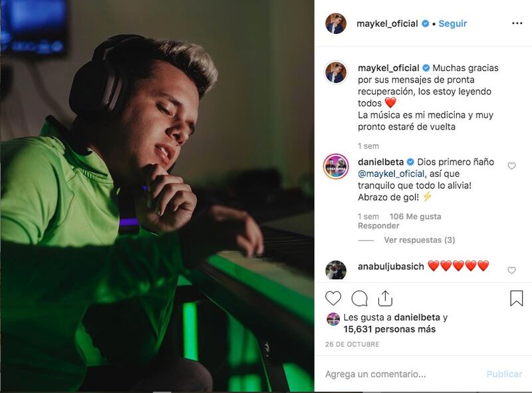Viewport: 532px width, 393px height.
Task: Like the post with the heart icon
Action: pyautogui.click(x=333, y=299)
